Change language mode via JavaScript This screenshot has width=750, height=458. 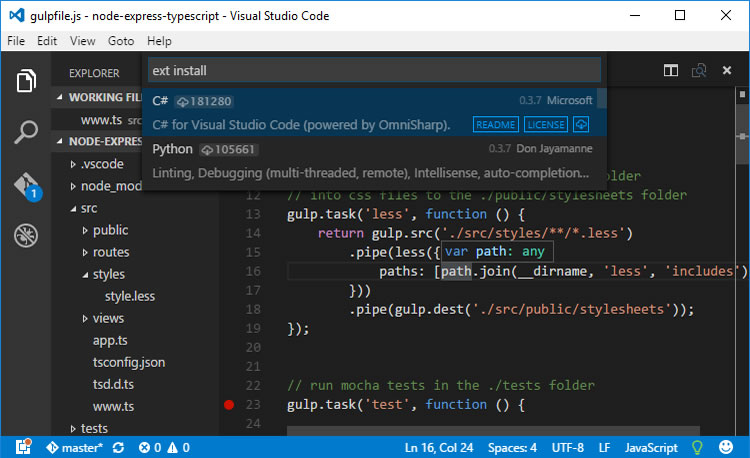(651, 448)
